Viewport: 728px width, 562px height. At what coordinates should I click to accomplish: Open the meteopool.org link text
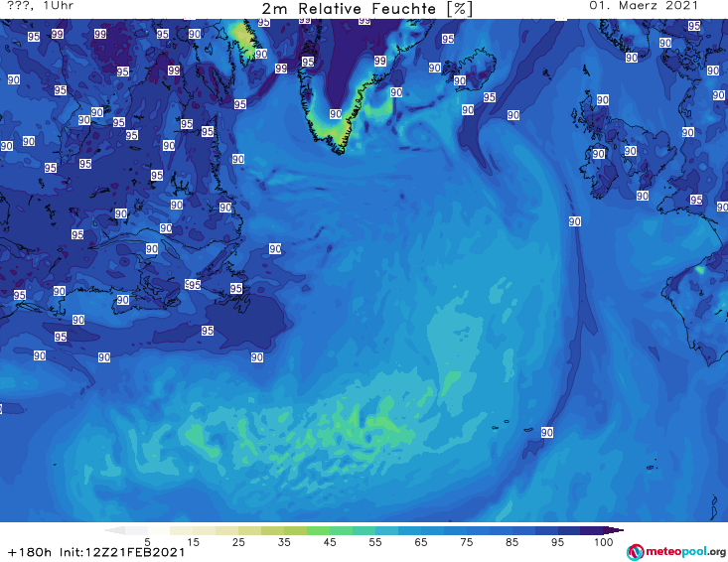(x=685, y=551)
